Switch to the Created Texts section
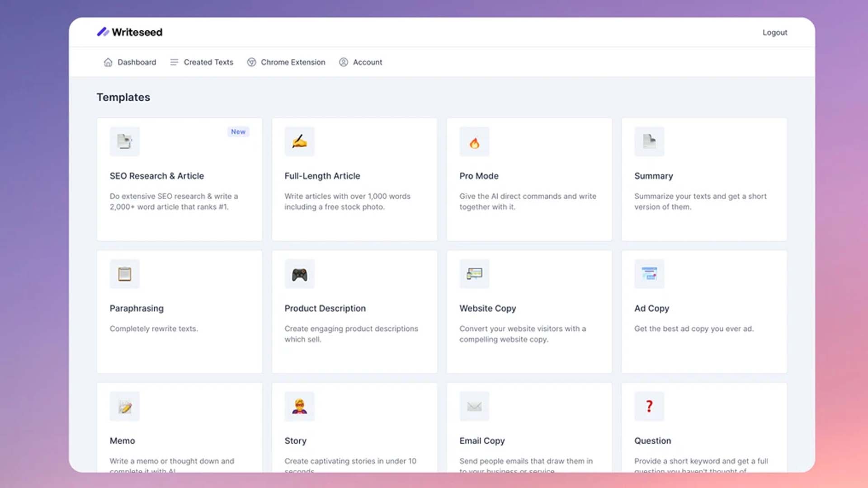868x488 pixels. point(202,62)
